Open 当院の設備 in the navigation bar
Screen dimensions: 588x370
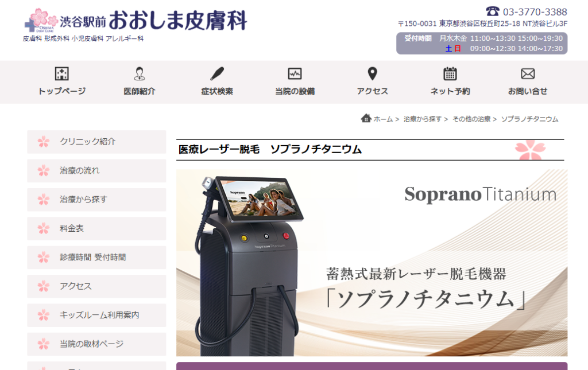point(295,91)
